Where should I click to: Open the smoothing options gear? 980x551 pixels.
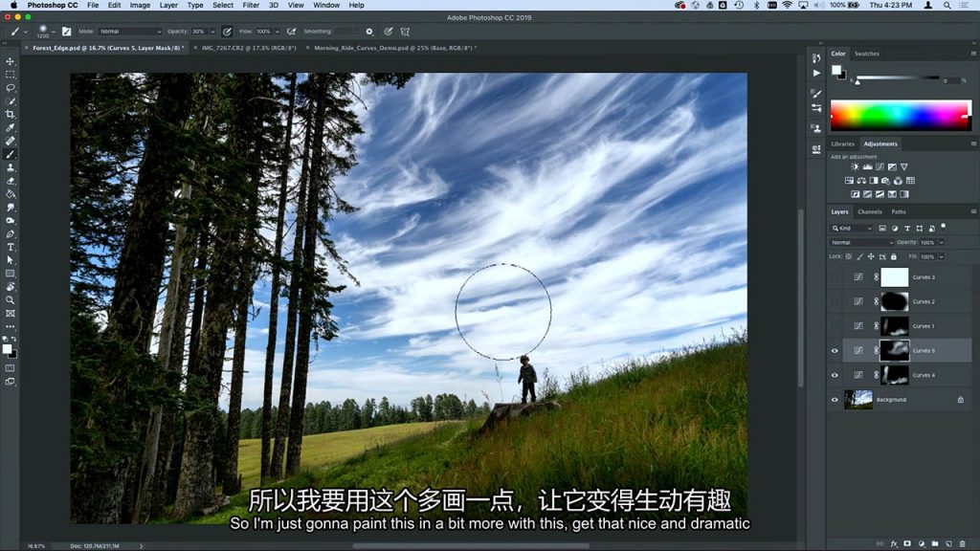tap(369, 32)
